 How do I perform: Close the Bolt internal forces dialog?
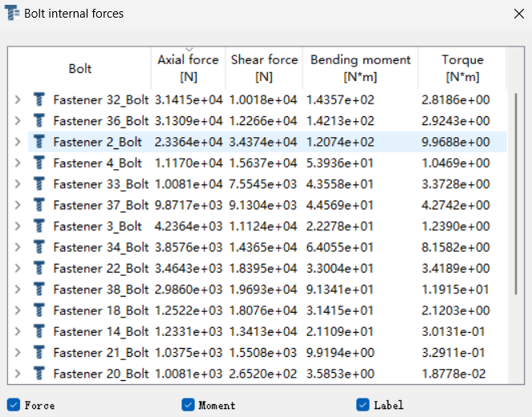[519, 14]
